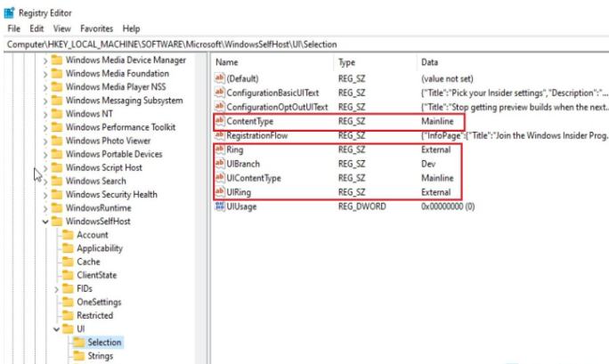Expand Windows Media Foundation key
The image size is (609, 364).
(45, 74)
